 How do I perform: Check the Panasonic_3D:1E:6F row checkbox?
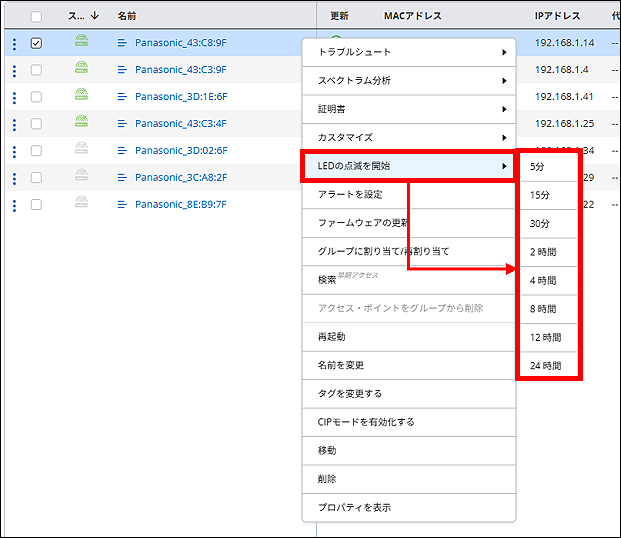click(x=36, y=97)
